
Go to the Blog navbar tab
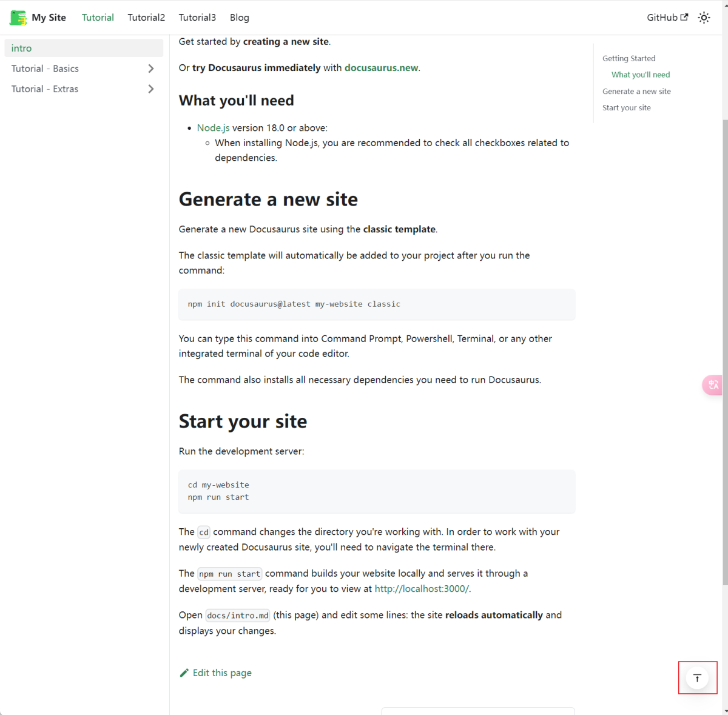point(240,18)
